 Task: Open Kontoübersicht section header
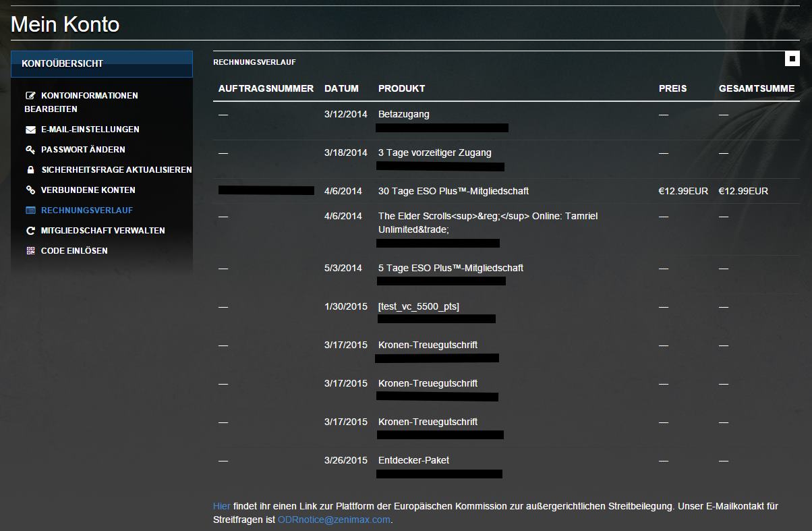[x=102, y=63]
